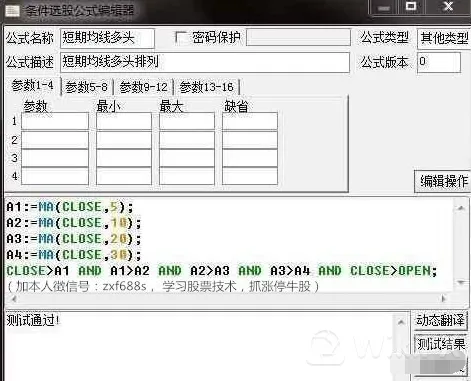Click the formula editor window icon
The width and height of the screenshot is (471, 381).
point(12,11)
